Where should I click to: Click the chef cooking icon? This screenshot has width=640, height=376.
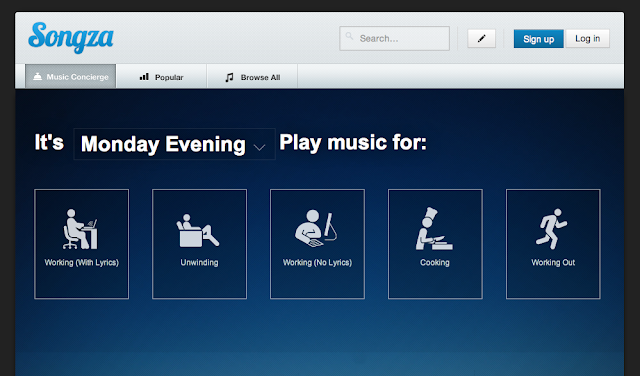(x=434, y=229)
